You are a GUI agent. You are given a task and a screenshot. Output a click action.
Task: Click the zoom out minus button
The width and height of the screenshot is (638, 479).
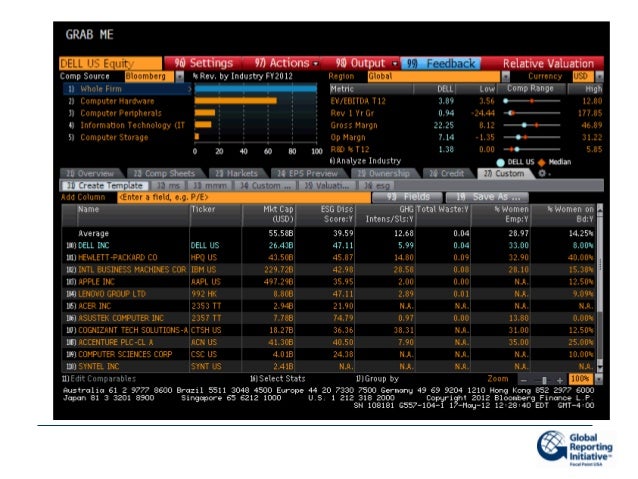click(x=524, y=380)
